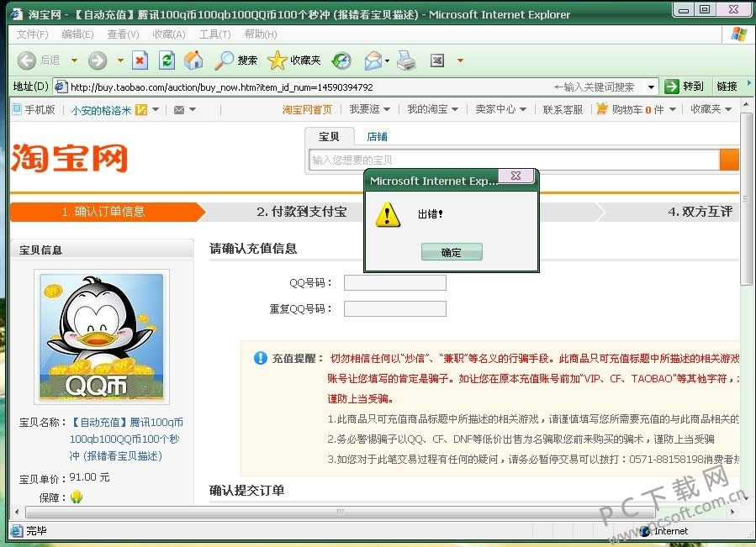Click the Windows flag logo in menu bar

coord(738,34)
